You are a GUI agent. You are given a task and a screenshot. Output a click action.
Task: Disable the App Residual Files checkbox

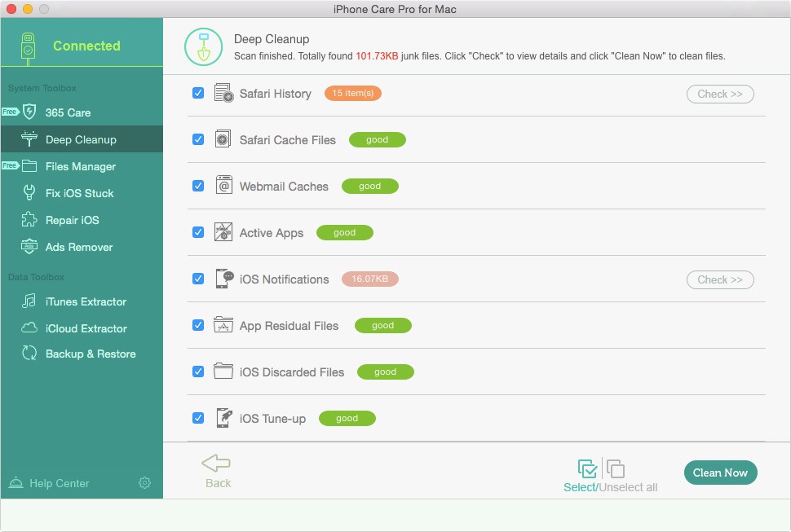198,325
